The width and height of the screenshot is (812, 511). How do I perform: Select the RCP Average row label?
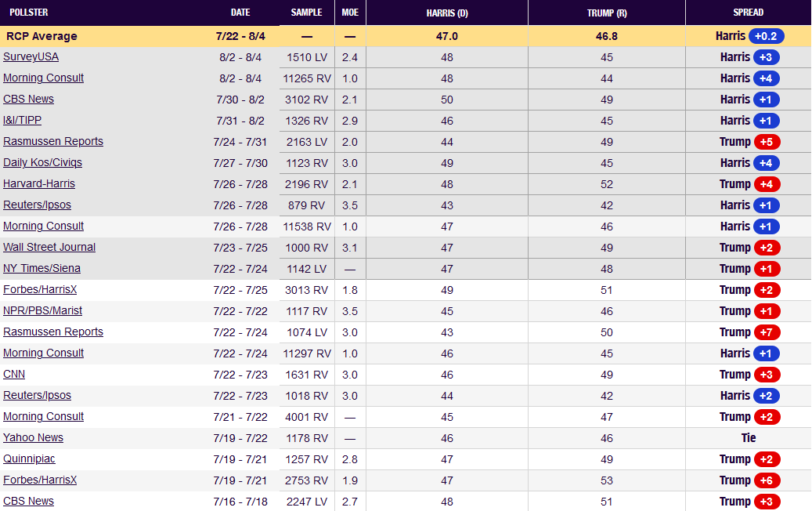(42, 36)
